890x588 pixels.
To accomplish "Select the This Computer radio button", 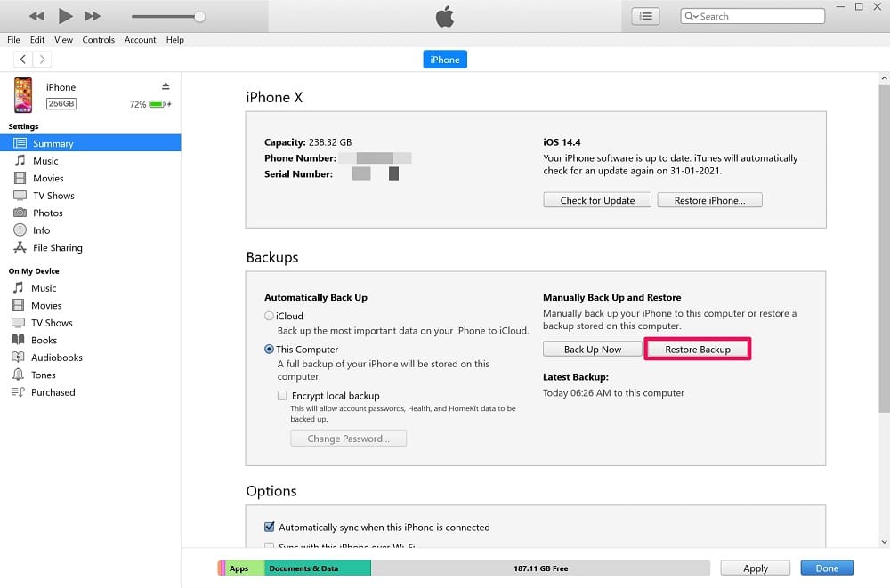I will click(x=269, y=349).
